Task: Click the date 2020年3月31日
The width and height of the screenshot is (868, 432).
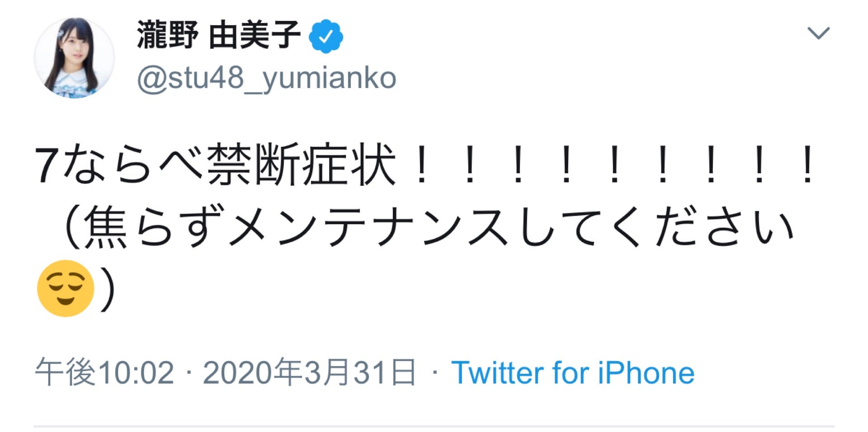Action: click(x=309, y=373)
